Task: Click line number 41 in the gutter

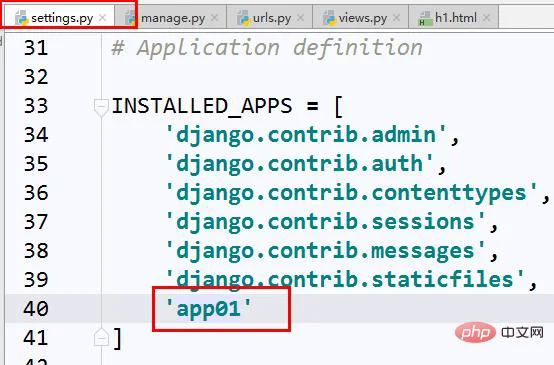Action: coord(36,338)
